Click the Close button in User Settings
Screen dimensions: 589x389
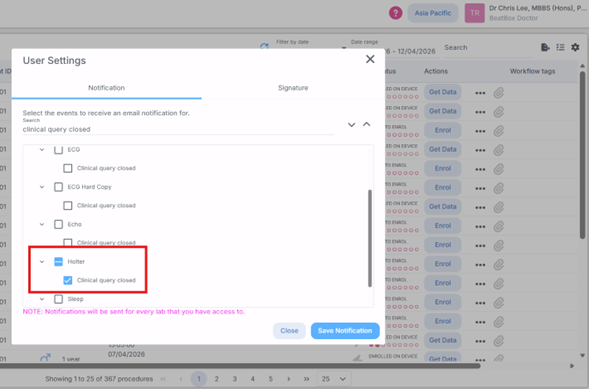point(289,331)
